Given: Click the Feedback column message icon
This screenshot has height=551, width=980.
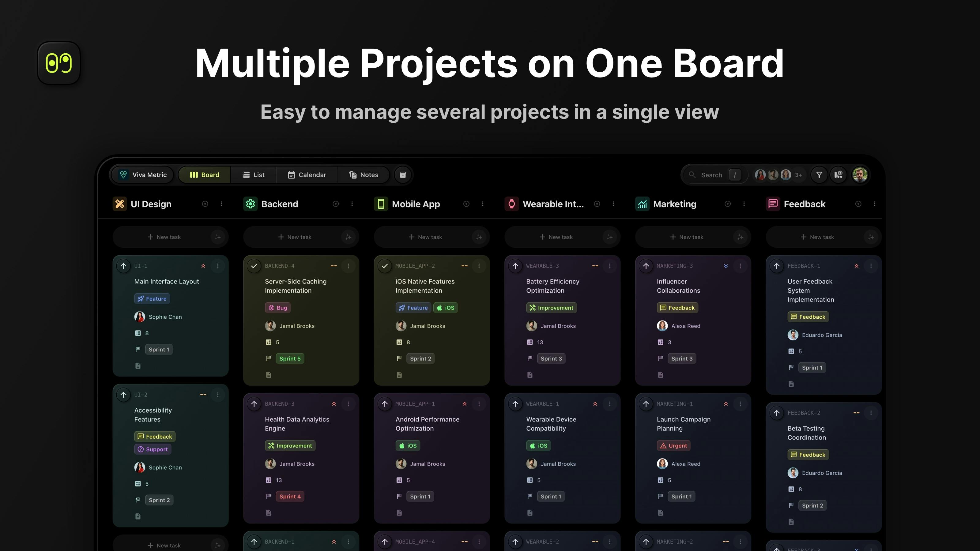Looking at the screenshot, I should point(773,204).
